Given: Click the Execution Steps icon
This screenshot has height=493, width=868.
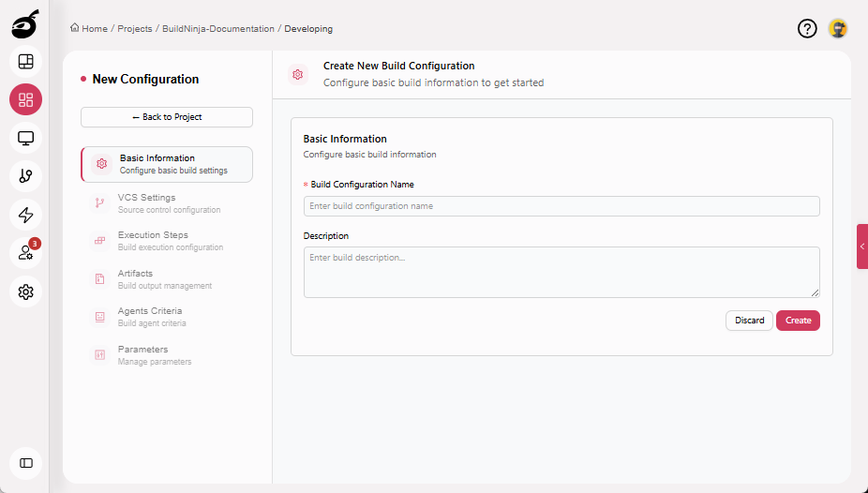Looking at the screenshot, I should point(99,241).
